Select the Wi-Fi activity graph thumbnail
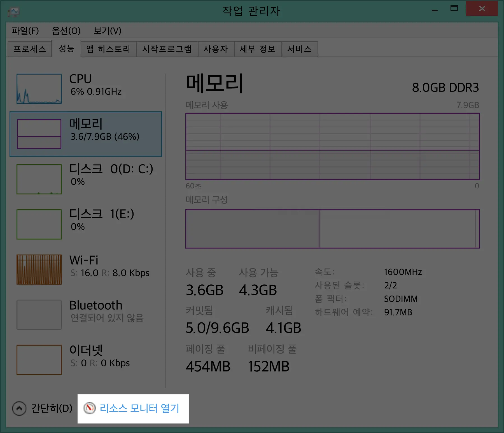This screenshot has width=504, height=433. tap(39, 269)
